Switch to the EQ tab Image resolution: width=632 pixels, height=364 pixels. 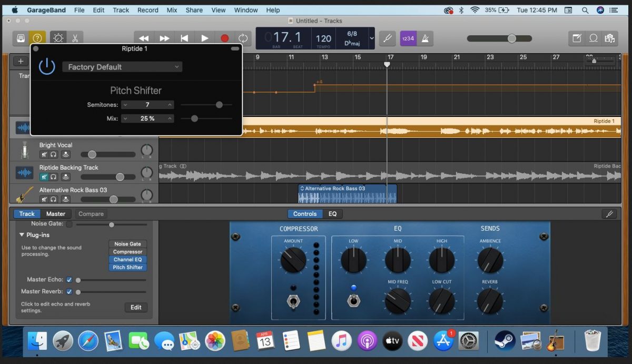tap(334, 214)
